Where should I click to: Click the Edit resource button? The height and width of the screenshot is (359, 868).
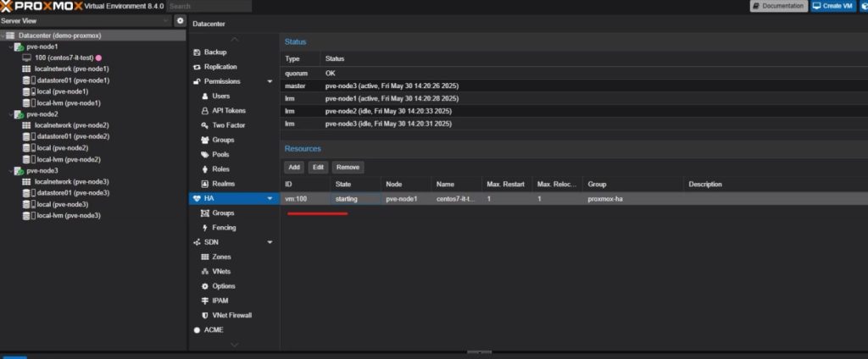[319, 167]
